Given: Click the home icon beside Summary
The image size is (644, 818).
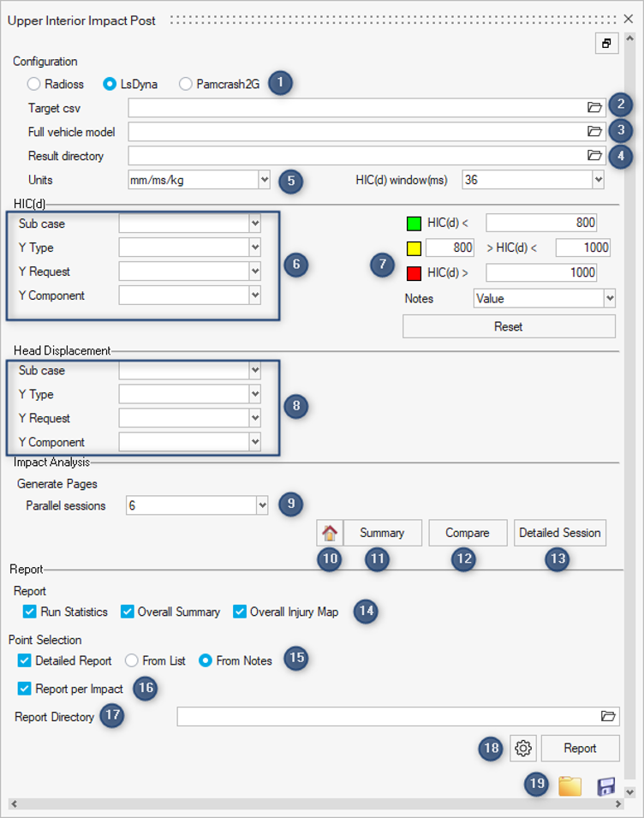Looking at the screenshot, I should point(329,533).
